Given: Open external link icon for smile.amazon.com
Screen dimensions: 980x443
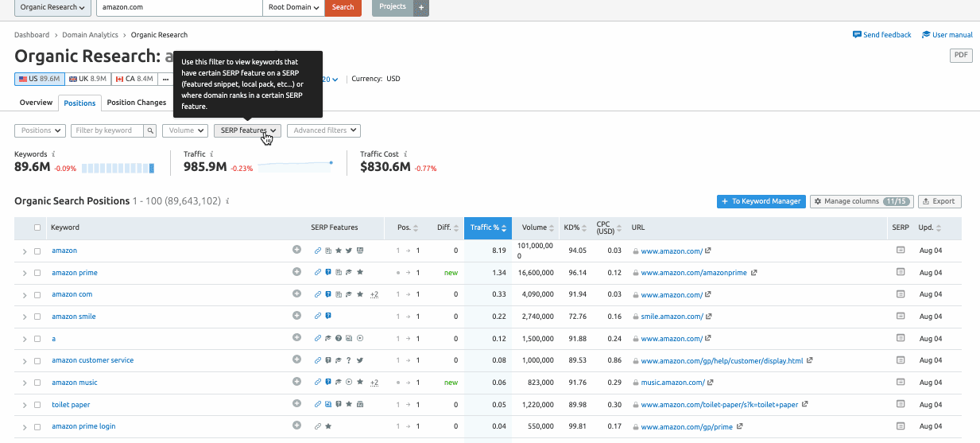Looking at the screenshot, I should click(709, 316).
